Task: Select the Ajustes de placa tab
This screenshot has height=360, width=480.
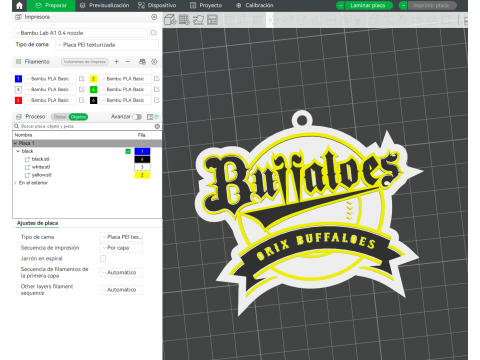Action: click(x=37, y=223)
